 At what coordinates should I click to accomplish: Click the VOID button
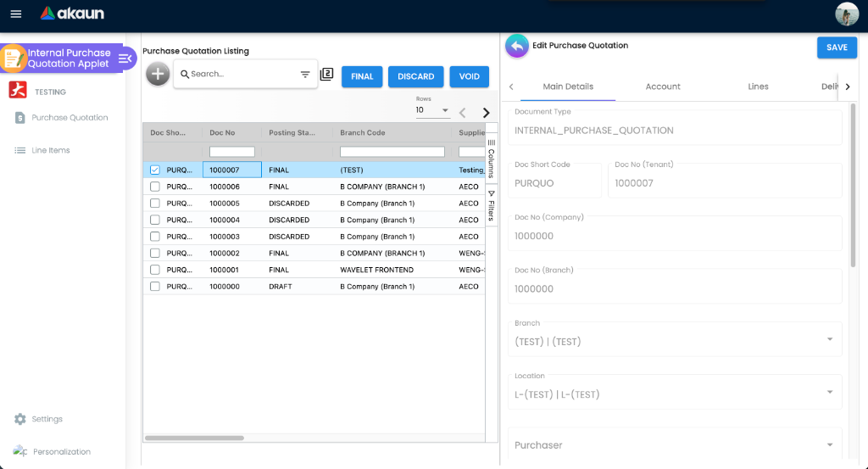[470, 76]
